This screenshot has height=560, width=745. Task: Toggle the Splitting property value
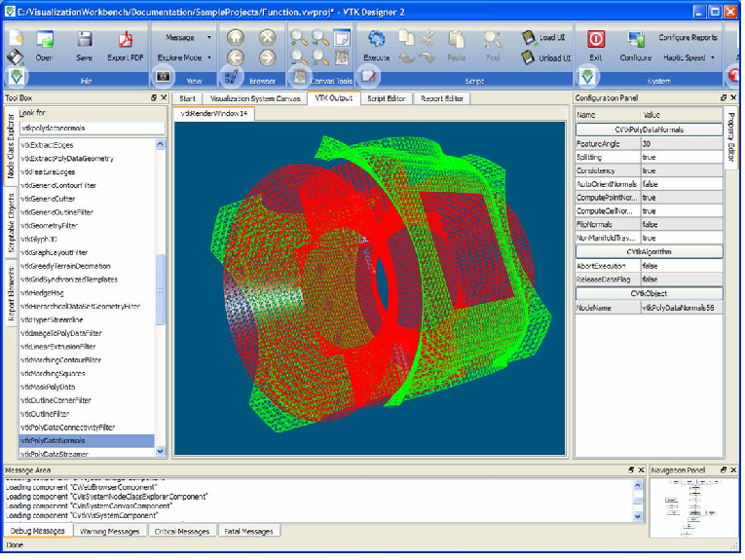pyautogui.click(x=682, y=157)
